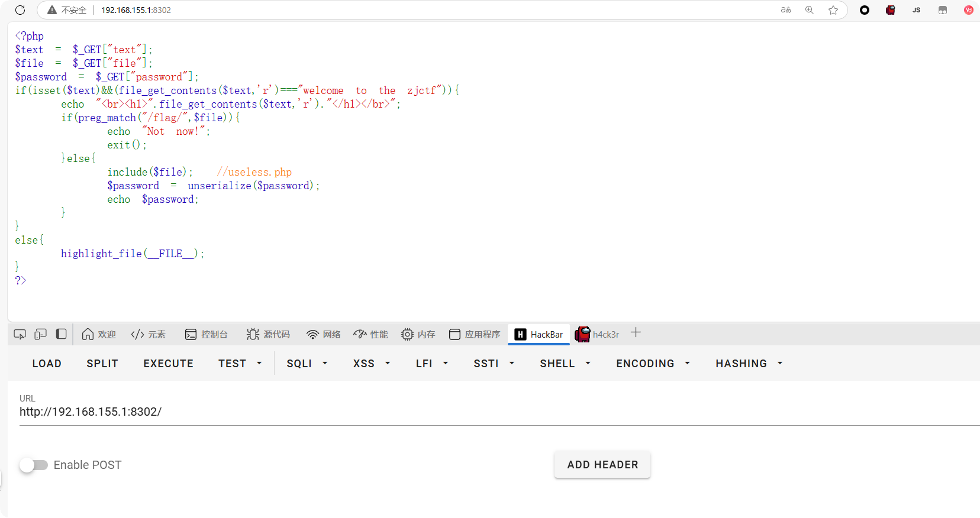Switch to the Sources (源代码) tab
This screenshot has width=980, height=518.
pos(269,335)
